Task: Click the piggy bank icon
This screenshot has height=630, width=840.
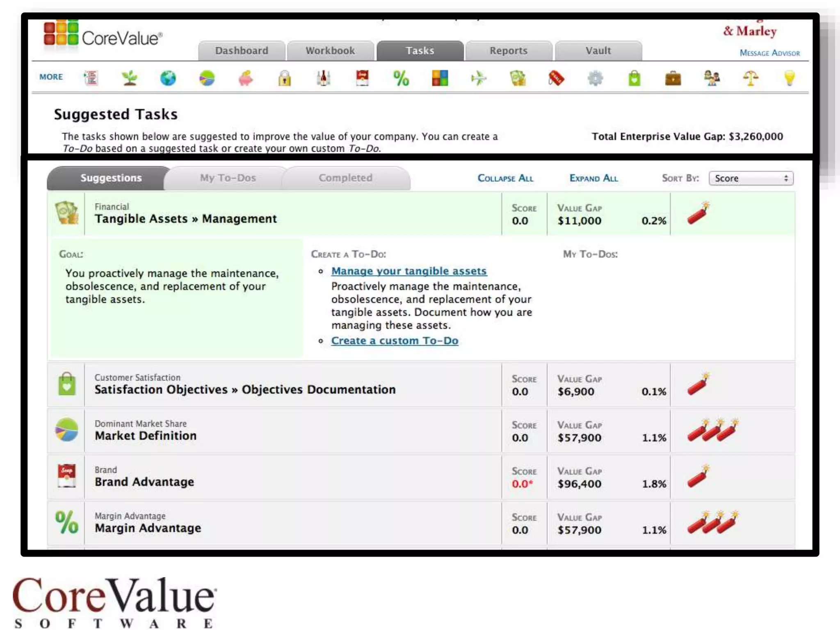Action: (246, 78)
